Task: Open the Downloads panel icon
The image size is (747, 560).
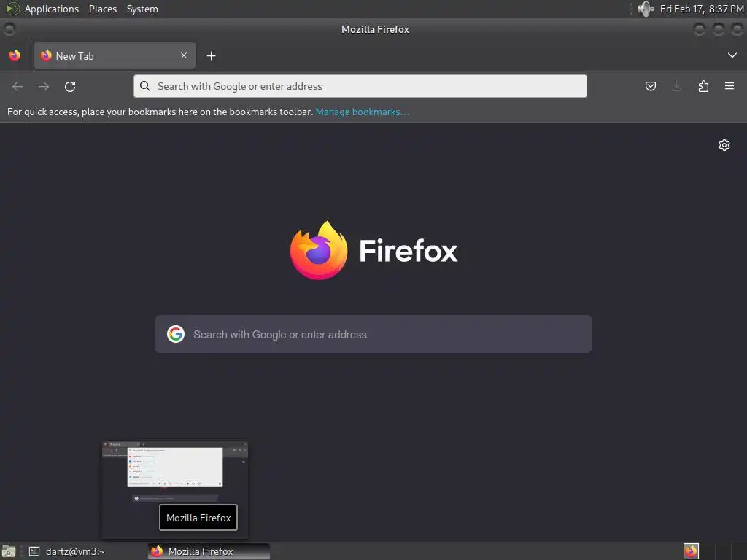Action: pyautogui.click(x=676, y=86)
